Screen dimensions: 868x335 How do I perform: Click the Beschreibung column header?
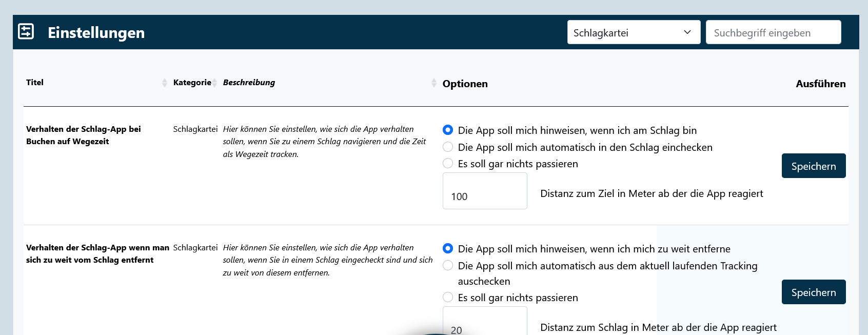click(249, 83)
